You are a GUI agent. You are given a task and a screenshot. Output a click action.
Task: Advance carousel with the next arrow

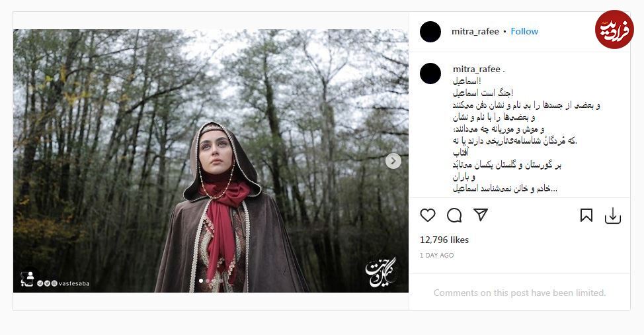click(393, 161)
